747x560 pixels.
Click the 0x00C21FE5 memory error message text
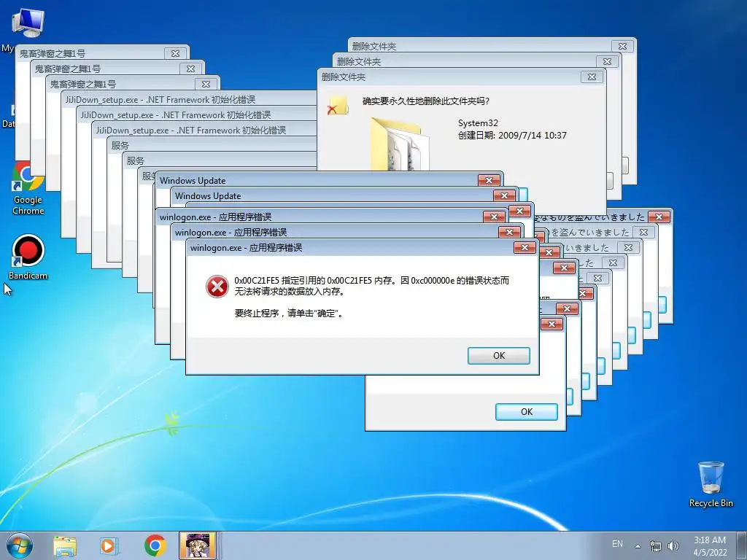coord(371,286)
